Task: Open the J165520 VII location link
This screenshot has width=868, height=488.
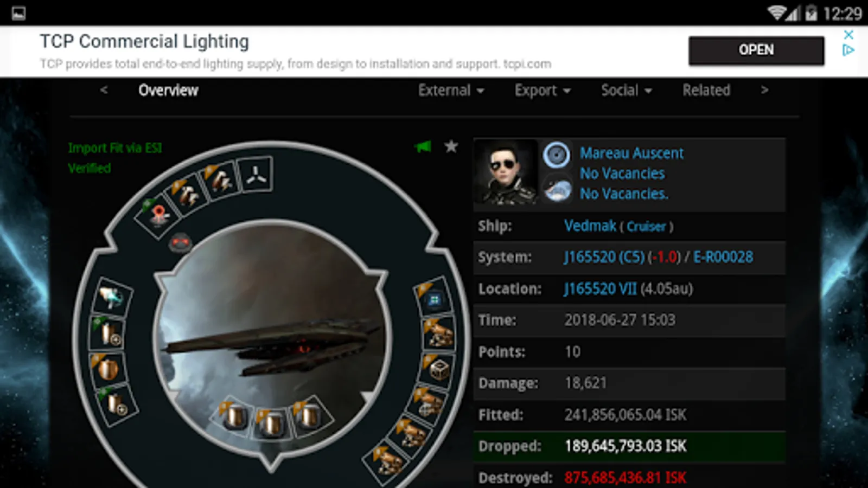Action: pyautogui.click(x=601, y=288)
